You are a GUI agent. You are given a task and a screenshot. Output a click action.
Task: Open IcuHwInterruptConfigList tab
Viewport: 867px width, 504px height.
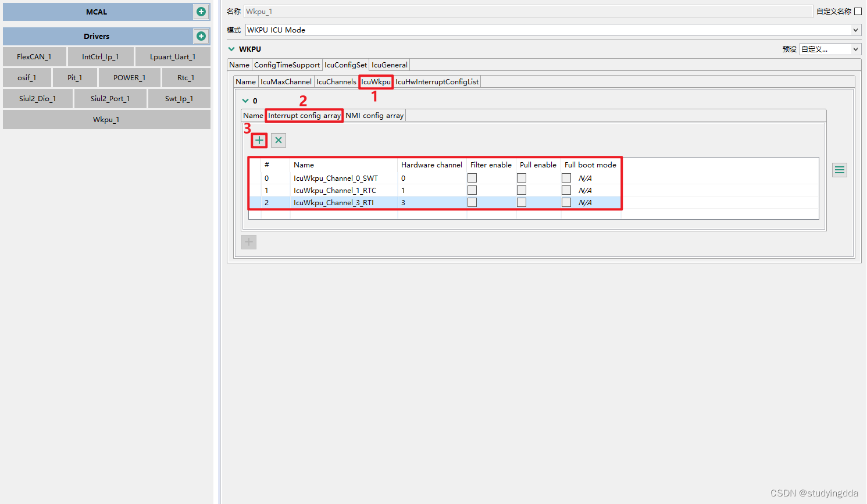pos(437,81)
